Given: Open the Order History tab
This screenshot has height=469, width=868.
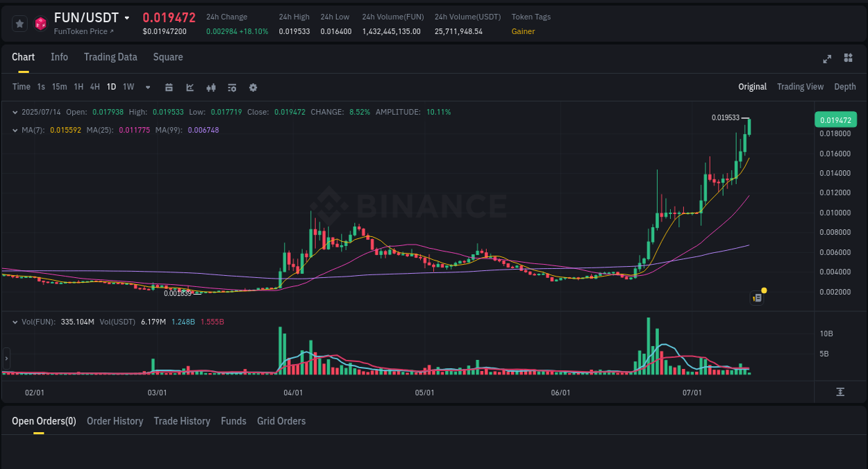Looking at the screenshot, I should 115,421.
